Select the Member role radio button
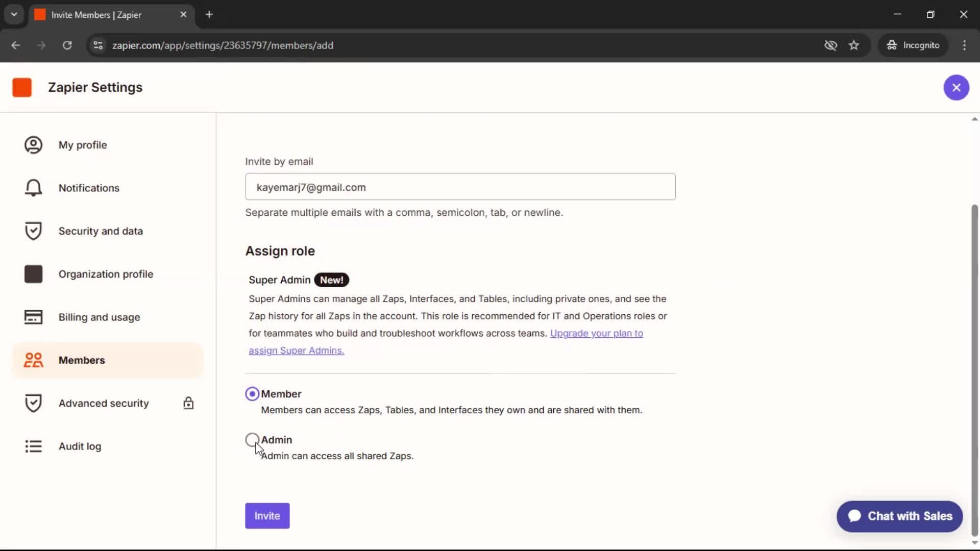This screenshot has height=551, width=980. tap(252, 394)
